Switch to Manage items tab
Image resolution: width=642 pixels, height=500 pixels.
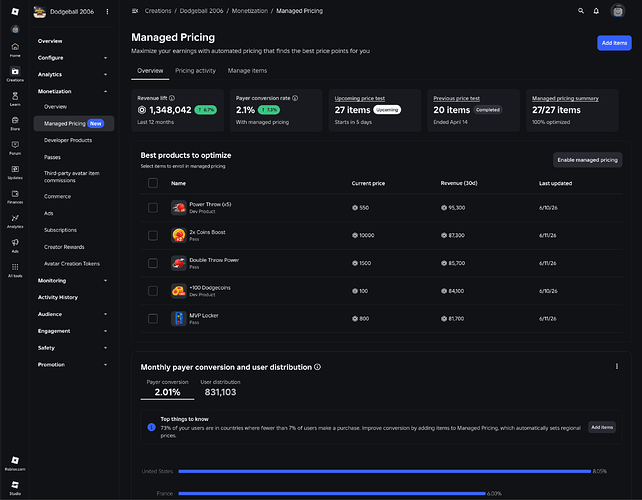point(247,71)
